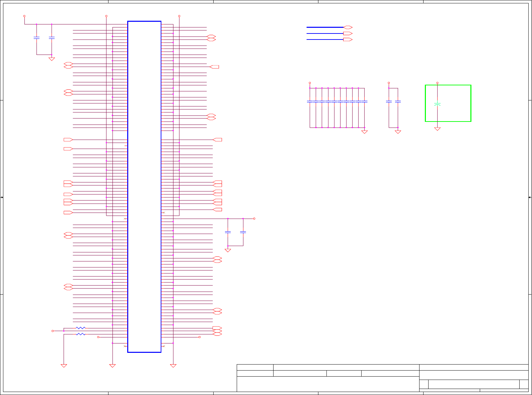Click the large empty lower-left title block cell
The width and height of the screenshot is (532, 395).
(328, 384)
